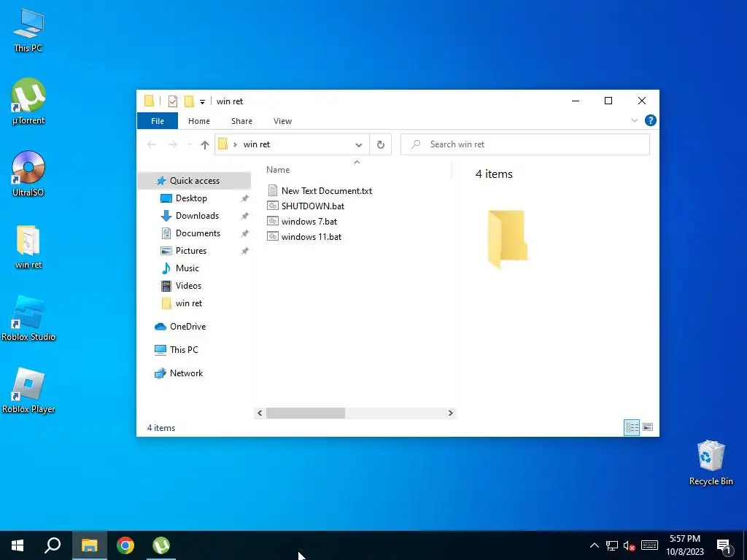
Task: Unpin Desktop using its pin icon
Action: pos(245,198)
